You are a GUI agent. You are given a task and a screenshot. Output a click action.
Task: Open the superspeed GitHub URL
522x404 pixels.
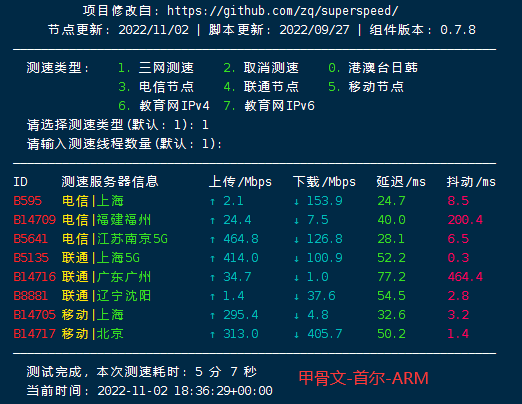point(282,11)
